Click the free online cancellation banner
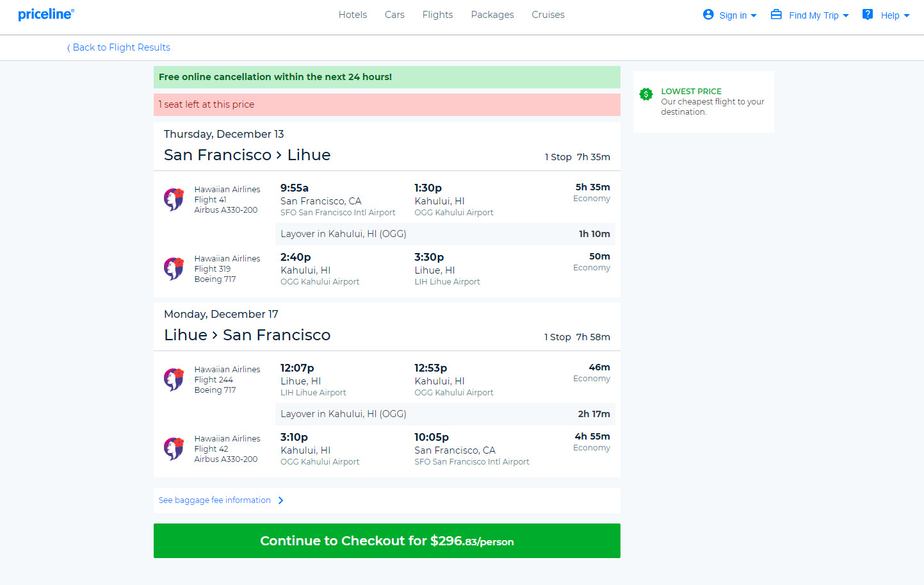 (x=387, y=77)
